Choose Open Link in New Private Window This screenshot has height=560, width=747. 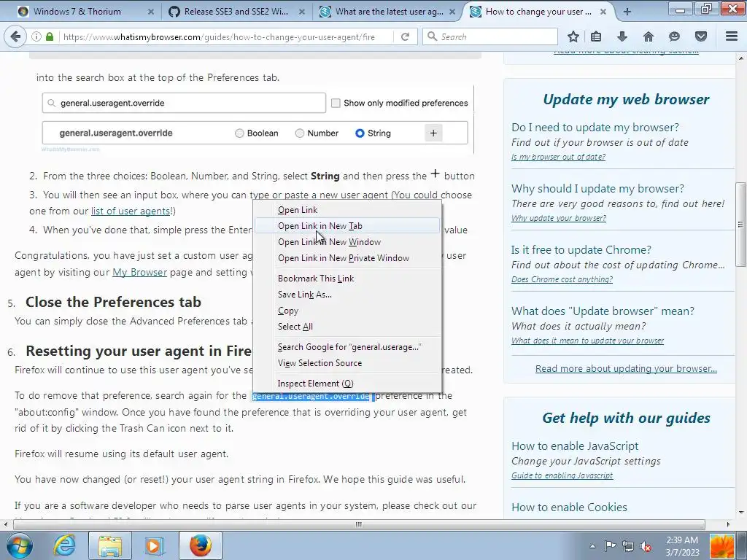pyautogui.click(x=348, y=258)
